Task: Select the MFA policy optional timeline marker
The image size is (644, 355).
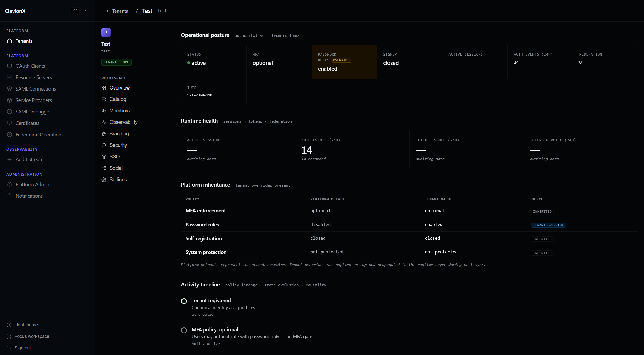Action: point(184,330)
